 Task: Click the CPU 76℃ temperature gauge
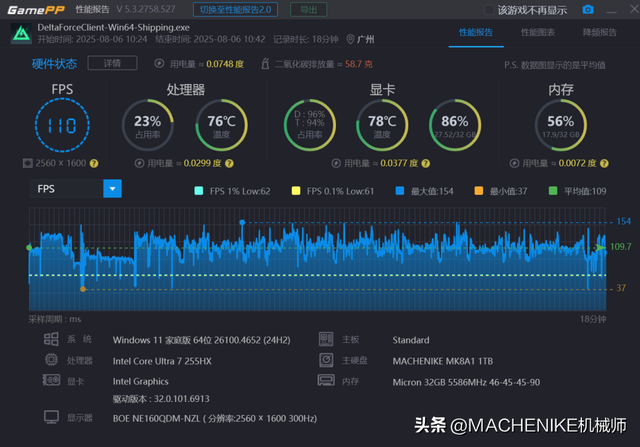[x=221, y=125]
